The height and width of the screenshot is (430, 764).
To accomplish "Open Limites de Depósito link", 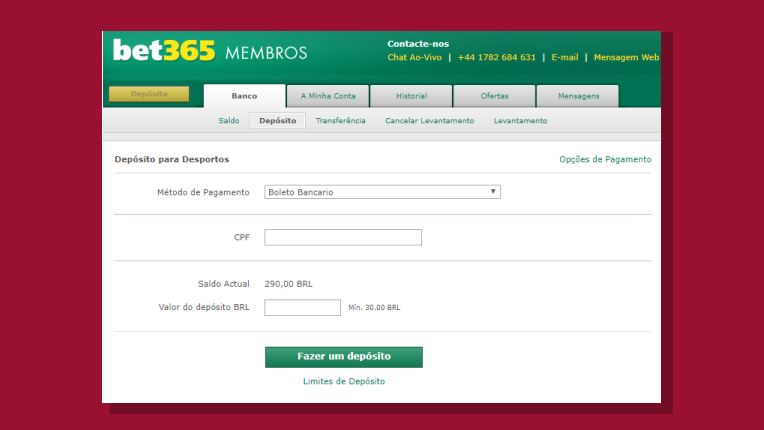I will [344, 381].
